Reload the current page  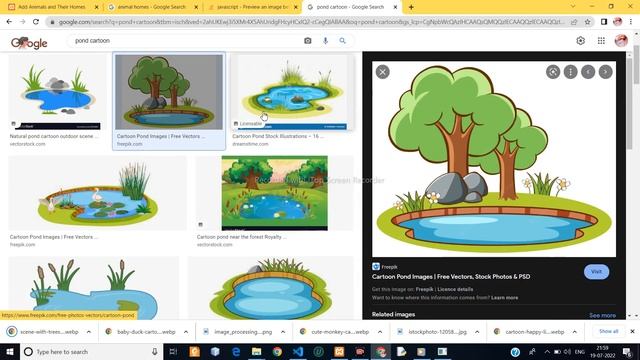pos(36,22)
